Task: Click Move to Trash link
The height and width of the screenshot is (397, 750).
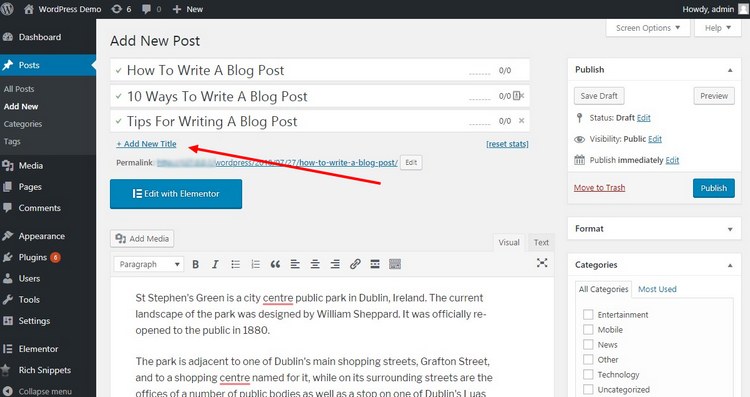Action: 599,187
